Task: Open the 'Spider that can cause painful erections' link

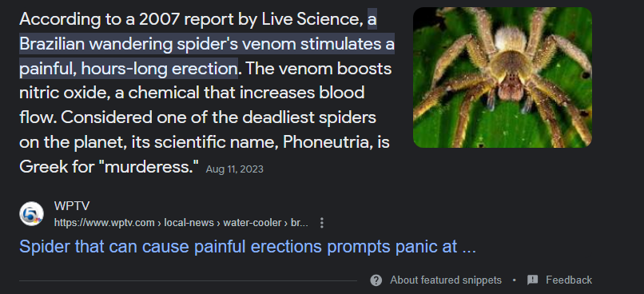Action: 248,247
